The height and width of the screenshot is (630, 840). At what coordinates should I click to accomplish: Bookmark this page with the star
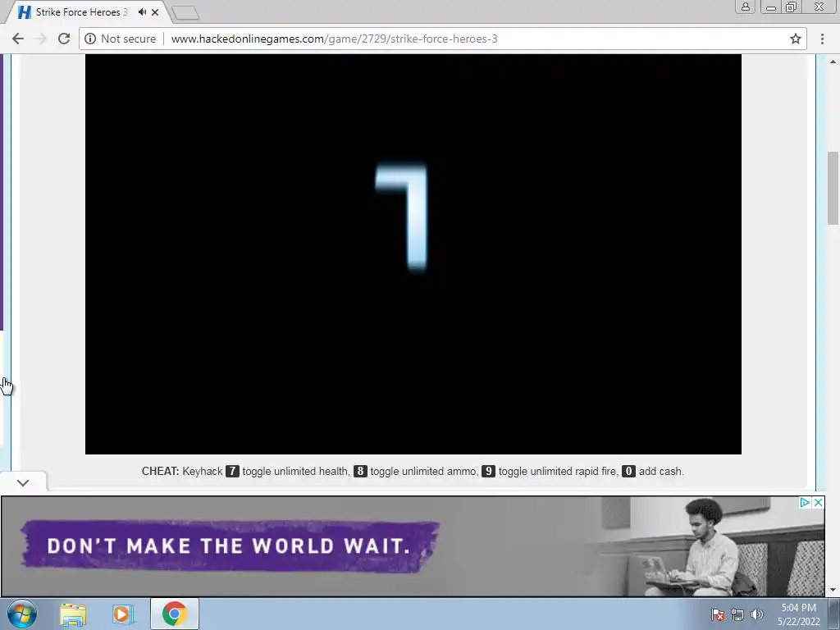coord(796,39)
